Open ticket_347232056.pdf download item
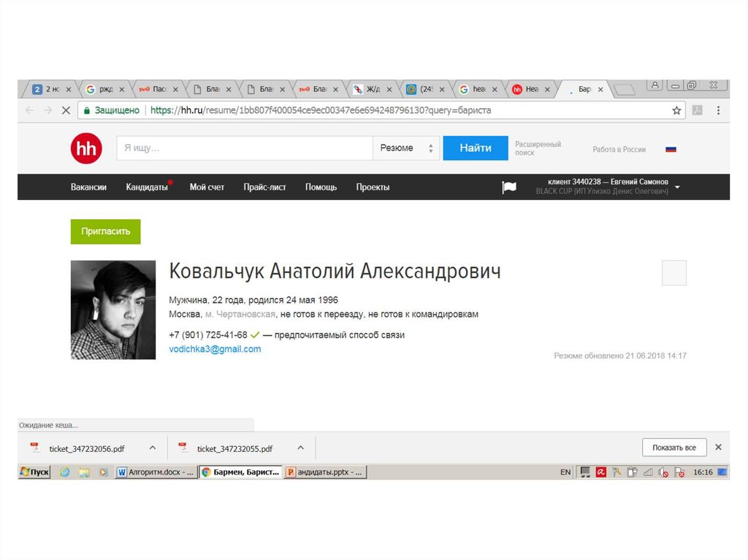The height and width of the screenshot is (560, 748). coord(86,448)
